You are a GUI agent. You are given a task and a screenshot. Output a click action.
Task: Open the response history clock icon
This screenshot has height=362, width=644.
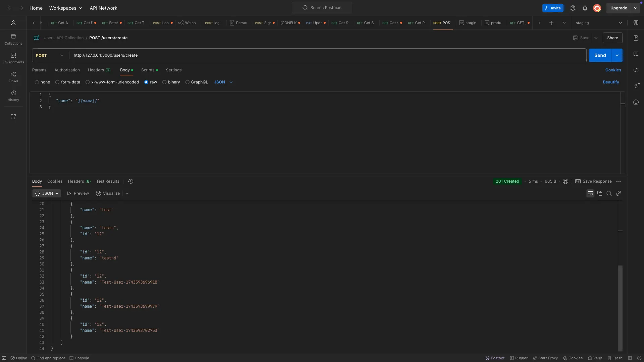tap(131, 181)
